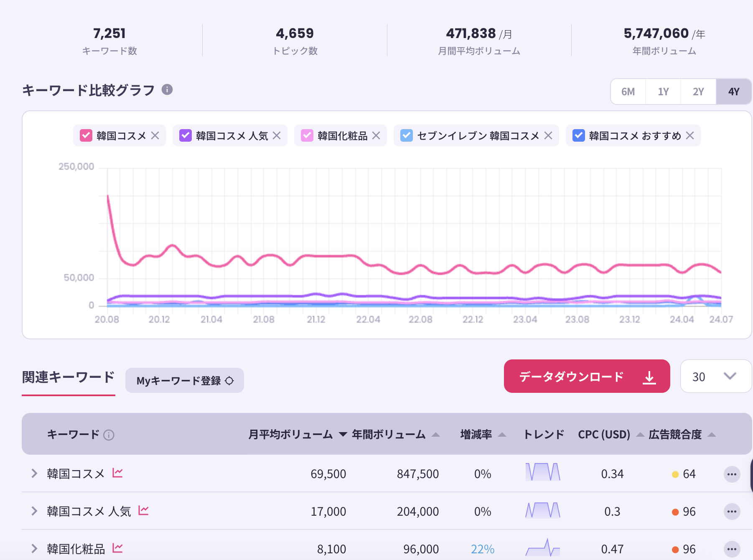Click the info icon beside キーワード比較グラフ
The width and height of the screenshot is (753, 560).
click(x=167, y=90)
